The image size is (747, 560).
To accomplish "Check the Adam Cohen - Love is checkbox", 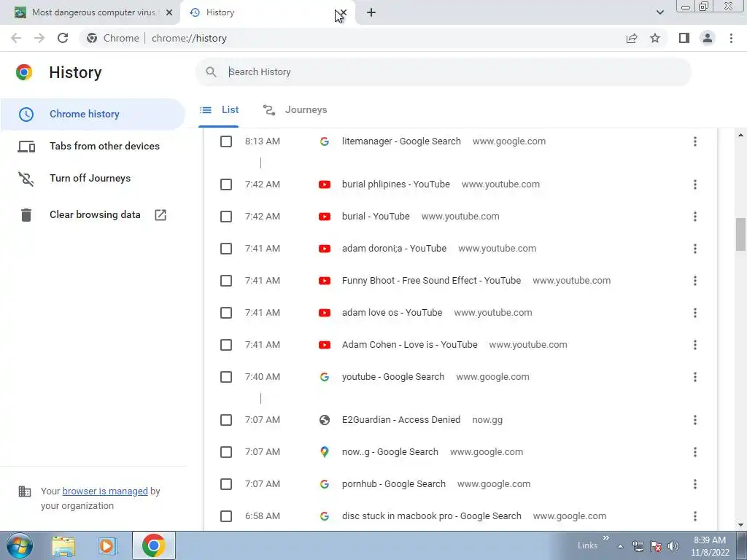I will 226,345.
